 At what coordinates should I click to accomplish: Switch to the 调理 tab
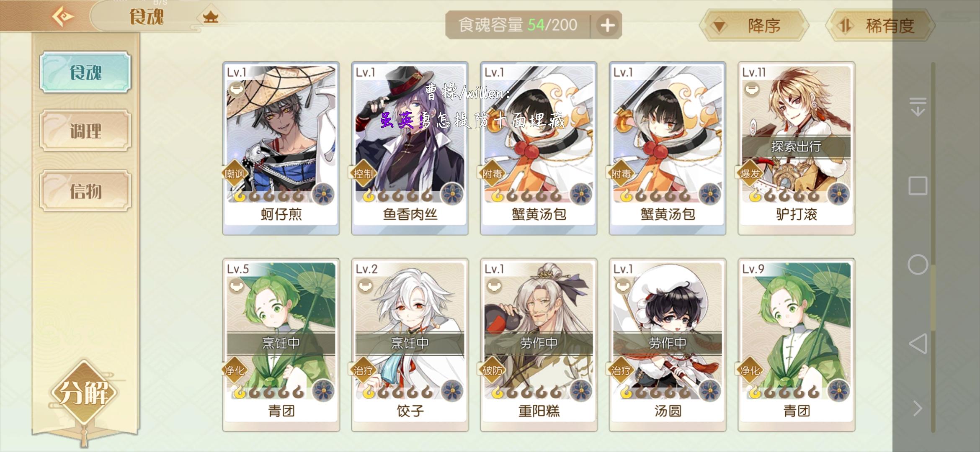85,131
